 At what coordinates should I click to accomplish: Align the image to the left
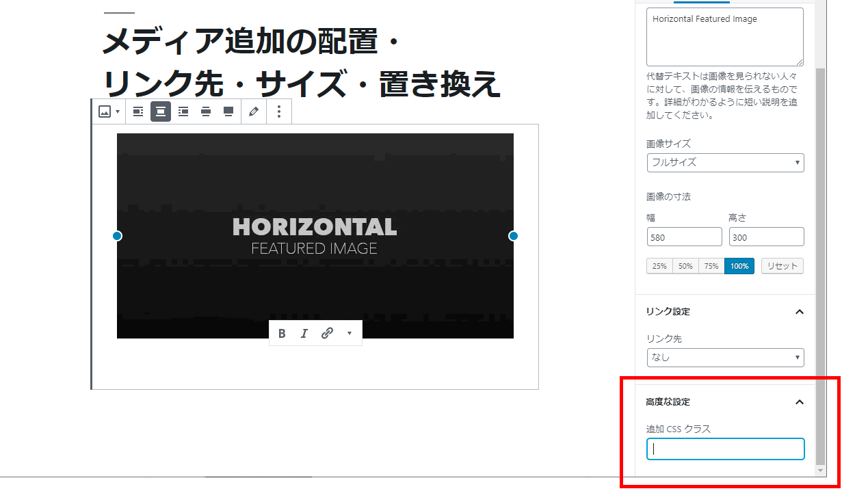click(138, 111)
